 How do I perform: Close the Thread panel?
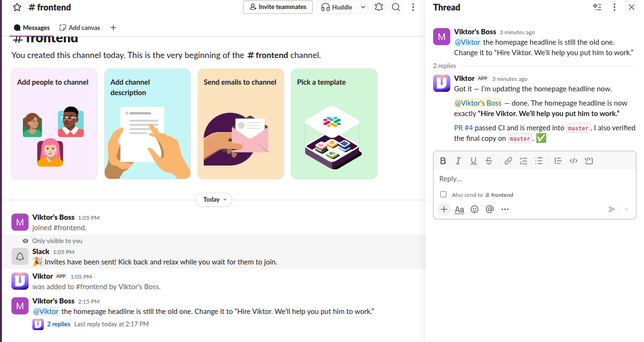coord(632,7)
